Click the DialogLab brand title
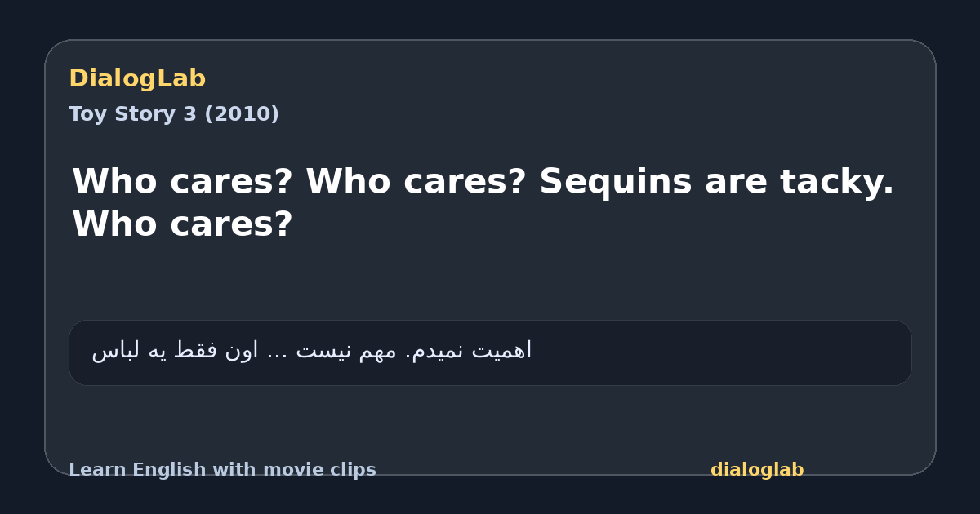The image size is (980, 514). tap(137, 78)
